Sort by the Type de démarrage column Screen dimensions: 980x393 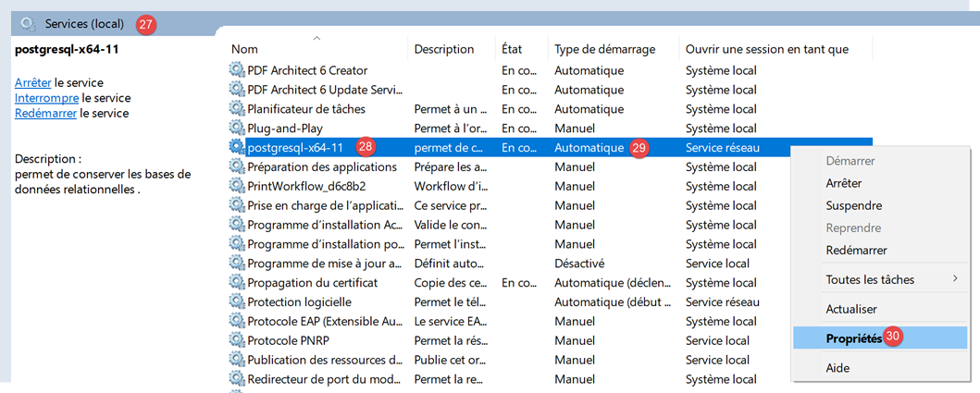pyautogui.click(x=604, y=49)
